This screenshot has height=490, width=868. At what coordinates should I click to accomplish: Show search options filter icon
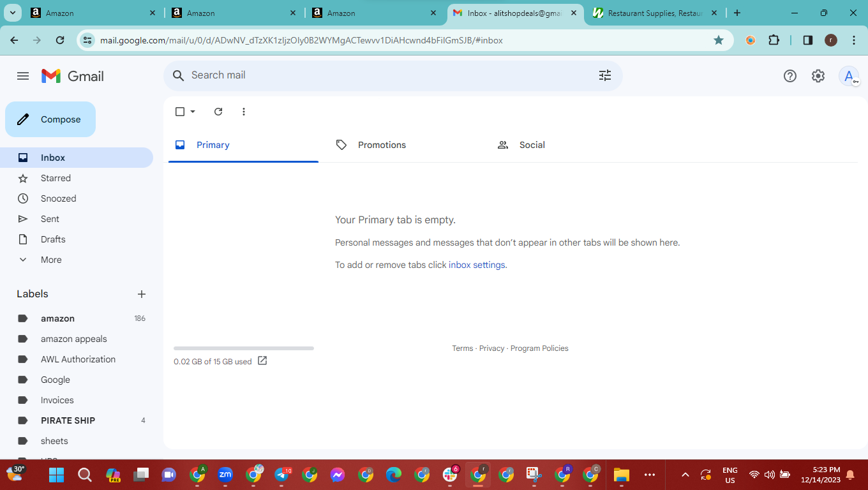[605, 75]
